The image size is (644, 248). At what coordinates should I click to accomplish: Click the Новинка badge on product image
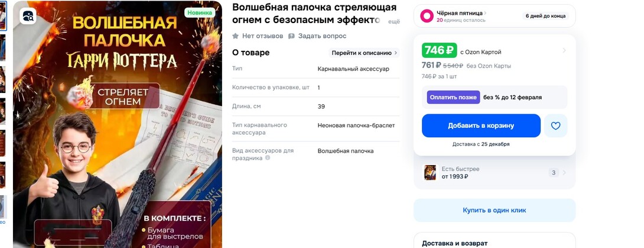pyautogui.click(x=200, y=13)
